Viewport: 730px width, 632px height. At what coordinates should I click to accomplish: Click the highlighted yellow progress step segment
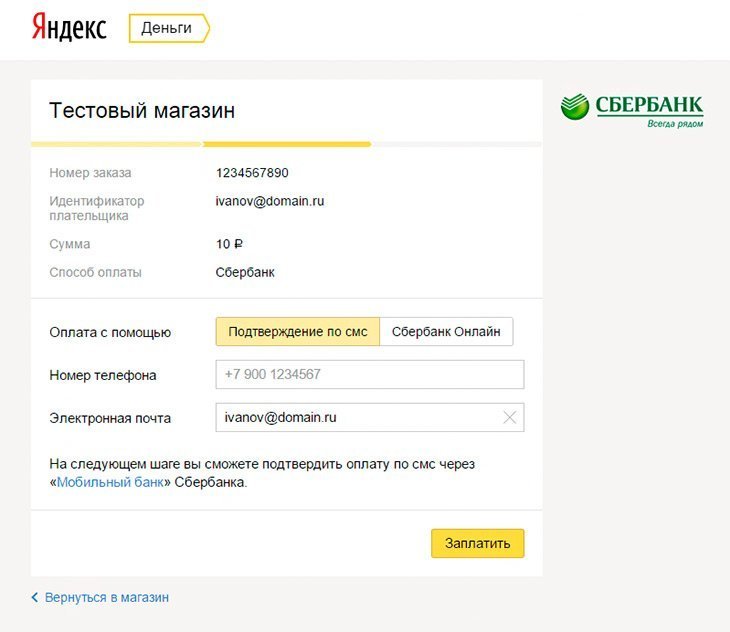[287, 144]
